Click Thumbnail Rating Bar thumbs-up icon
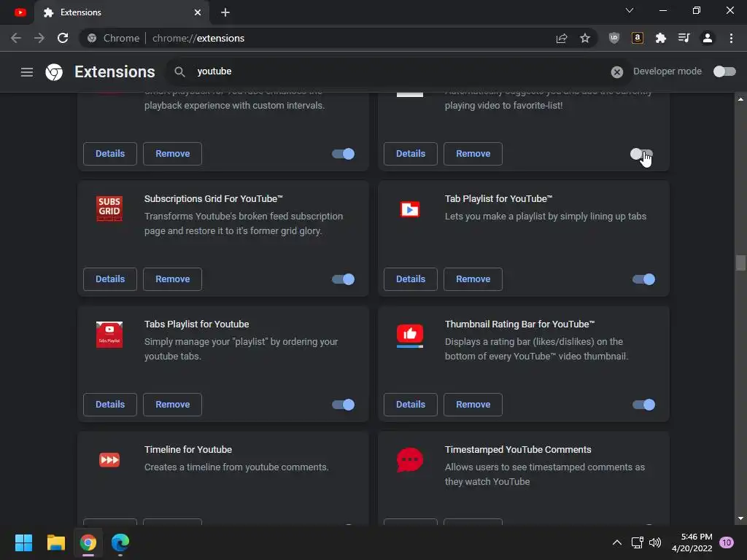 (x=410, y=335)
